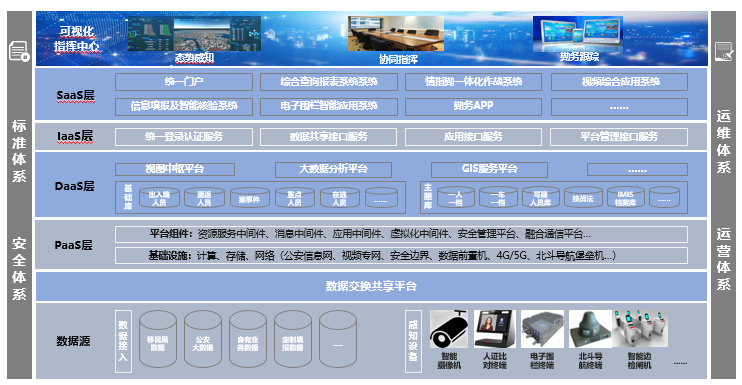The image size is (742, 385).
Task: Click the 大数据分析平台 box
Action: [x=333, y=169]
